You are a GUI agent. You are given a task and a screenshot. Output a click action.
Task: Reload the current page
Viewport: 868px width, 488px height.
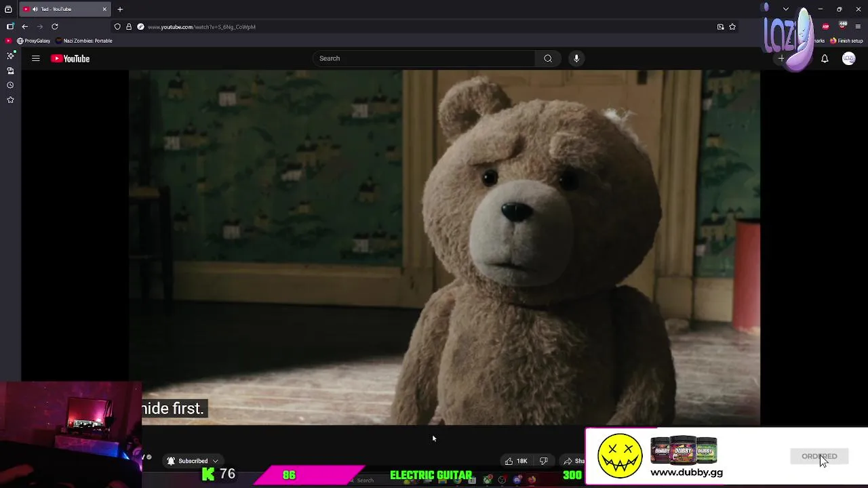click(x=55, y=26)
